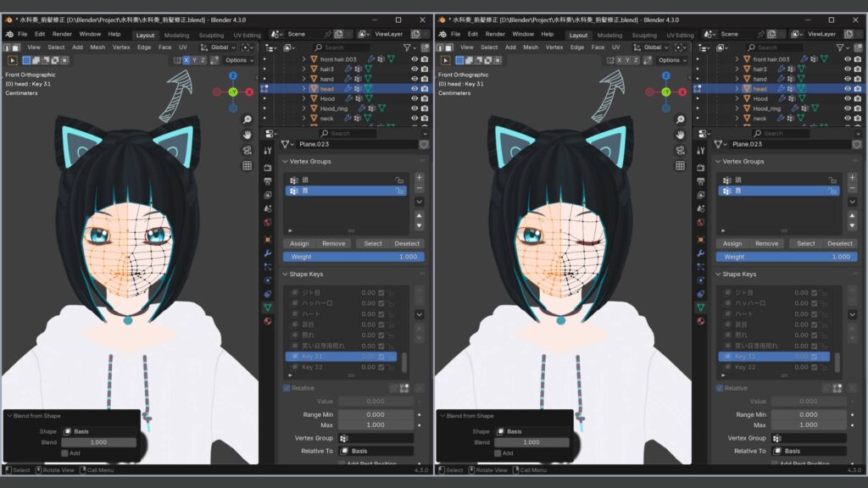Screen dimensions: 868x488
Task: Toggle X mirror button in left window header
Action: click(x=186, y=60)
